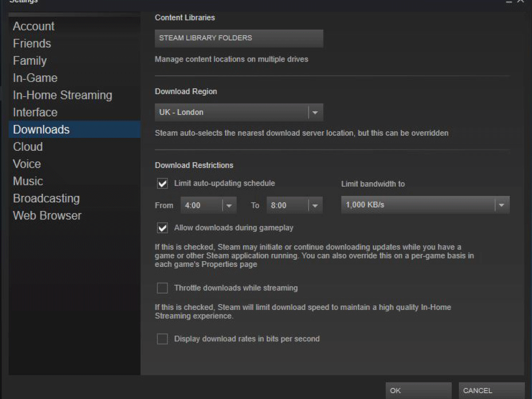The width and height of the screenshot is (532, 399).
Task: Click the Download Restrictions heading
Action: 194,165
